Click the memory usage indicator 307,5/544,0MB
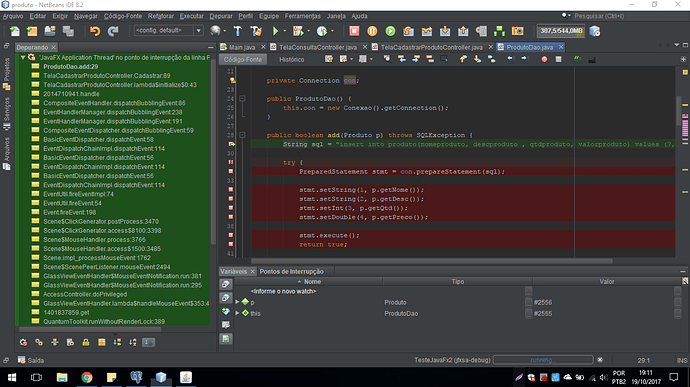This screenshot has width=690, height=387. [561, 31]
